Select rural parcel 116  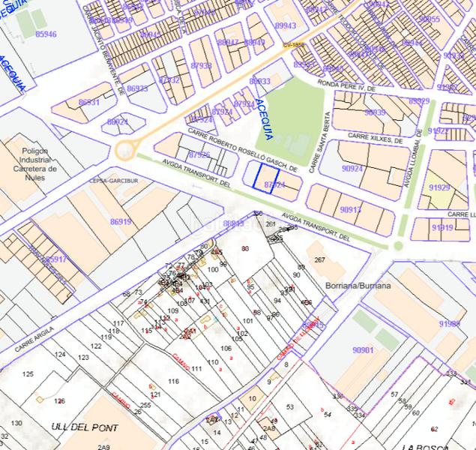point(173,382)
